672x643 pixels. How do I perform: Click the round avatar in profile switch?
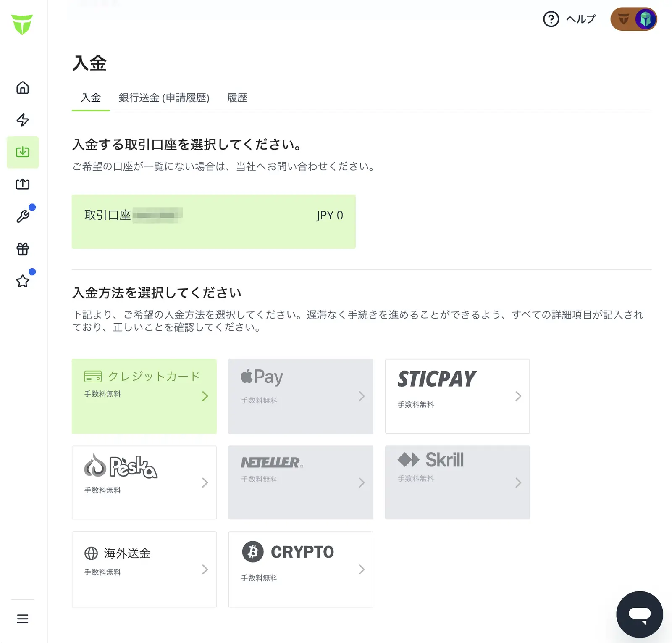[x=646, y=19]
